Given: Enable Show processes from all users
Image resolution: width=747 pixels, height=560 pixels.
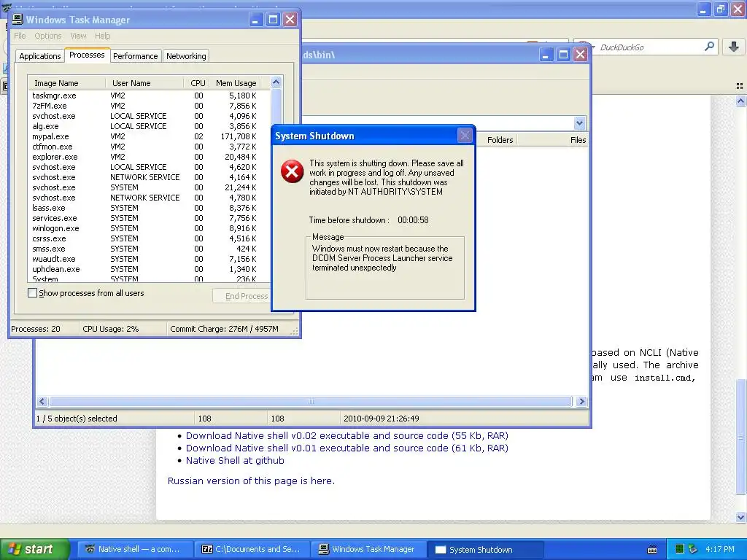Looking at the screenshot, I should (32, 293).
